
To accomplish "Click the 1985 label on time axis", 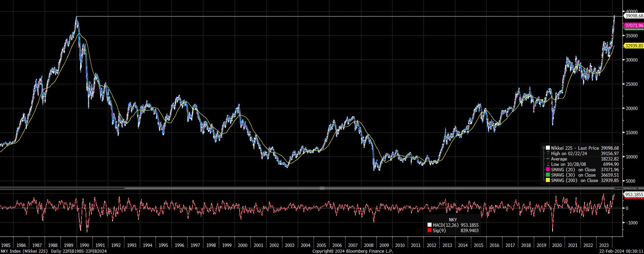I will point(6,246).
